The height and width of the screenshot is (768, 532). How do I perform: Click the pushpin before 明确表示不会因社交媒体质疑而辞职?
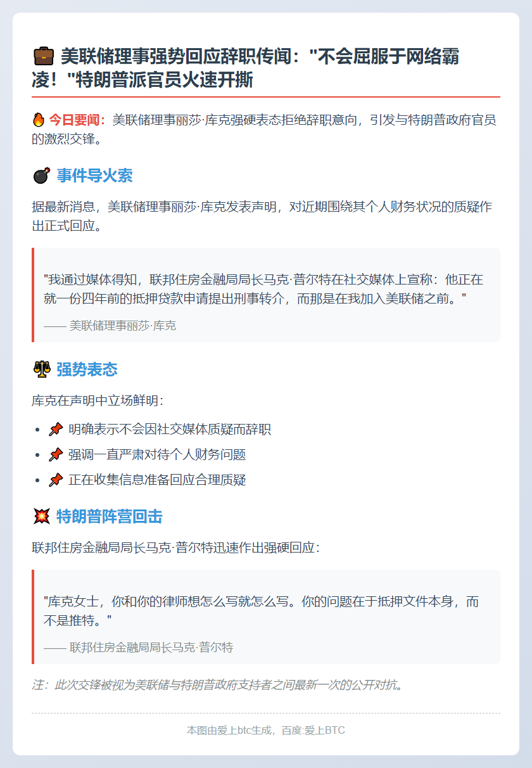[x=56, y=430]
